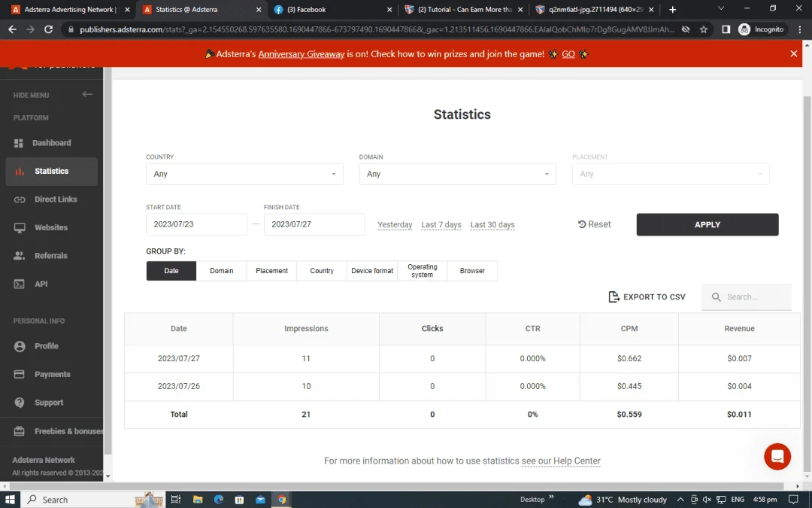
Task: Go back with the browser back arrow
Action: coord(13,29)
